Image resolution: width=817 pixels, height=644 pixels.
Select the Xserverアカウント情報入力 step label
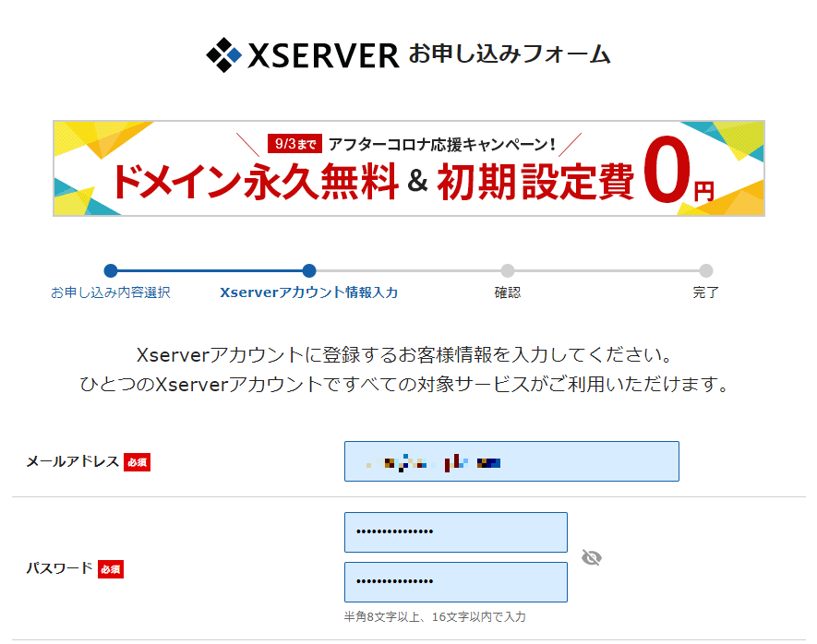coord(309,292)
